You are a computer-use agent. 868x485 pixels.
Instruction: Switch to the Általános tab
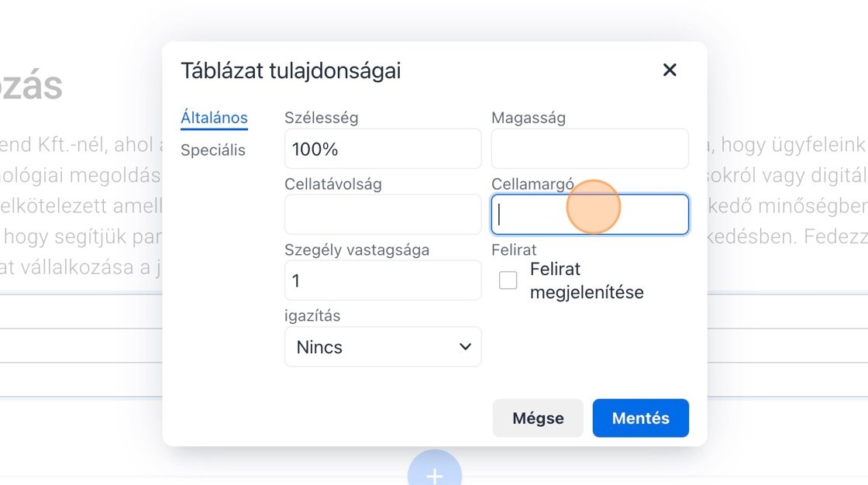(x=214, y=118)
